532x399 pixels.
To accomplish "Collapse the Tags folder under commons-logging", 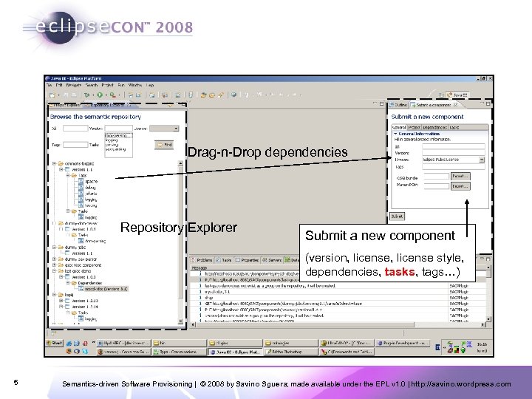I will click(x=68, y=175).
